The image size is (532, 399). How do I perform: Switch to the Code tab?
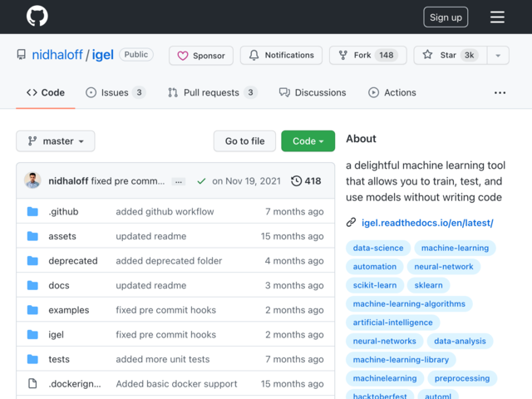[x=46, y=92]
